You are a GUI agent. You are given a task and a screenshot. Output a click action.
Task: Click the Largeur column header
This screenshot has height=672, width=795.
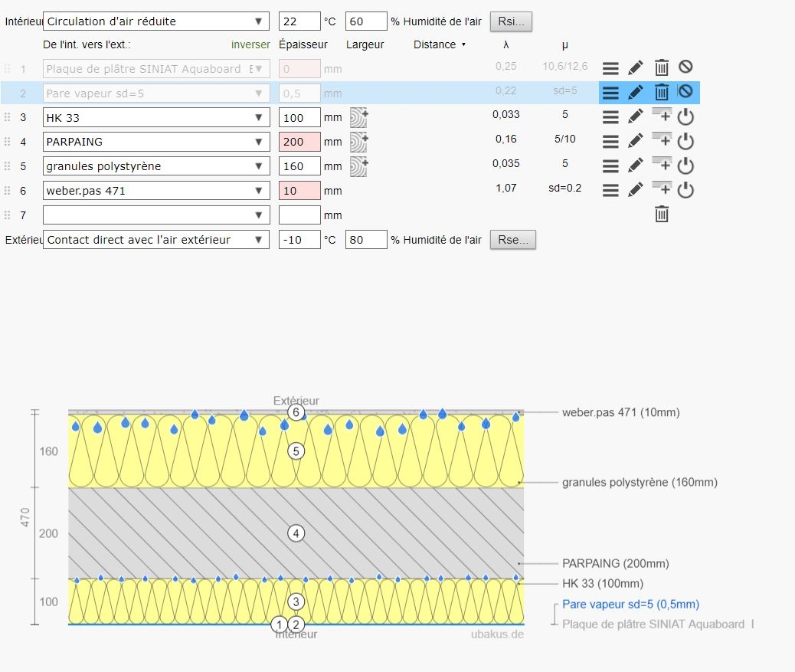click(x=365, y=44)
